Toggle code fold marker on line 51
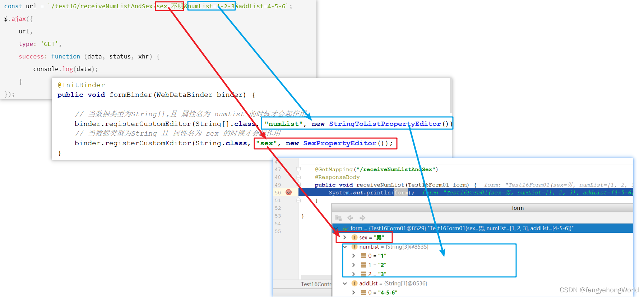The image size is (644, 297). pos(298,200)
